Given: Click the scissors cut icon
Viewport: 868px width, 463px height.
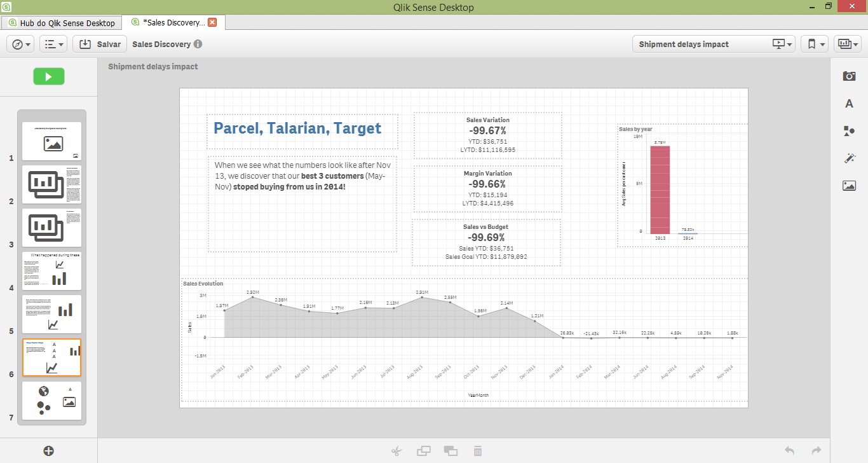Looking at the screenshot, I should 397,451.
